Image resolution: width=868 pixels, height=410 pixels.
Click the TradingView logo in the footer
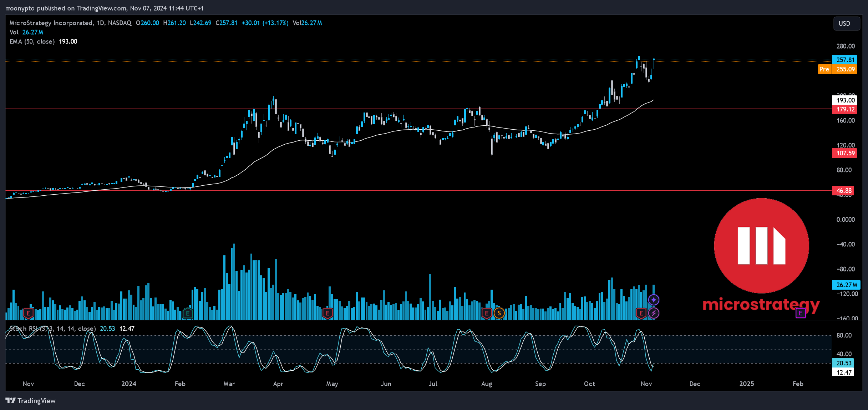(31, 401)
